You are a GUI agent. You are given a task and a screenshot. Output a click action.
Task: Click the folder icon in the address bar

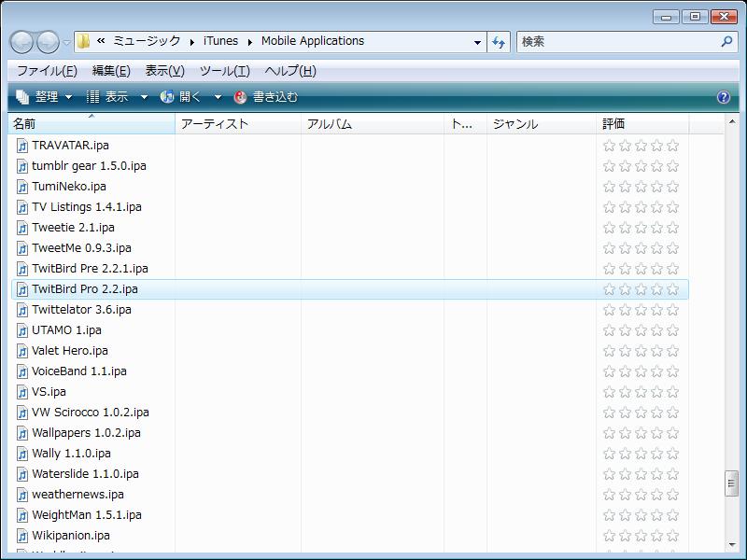[x=83, y=41]
